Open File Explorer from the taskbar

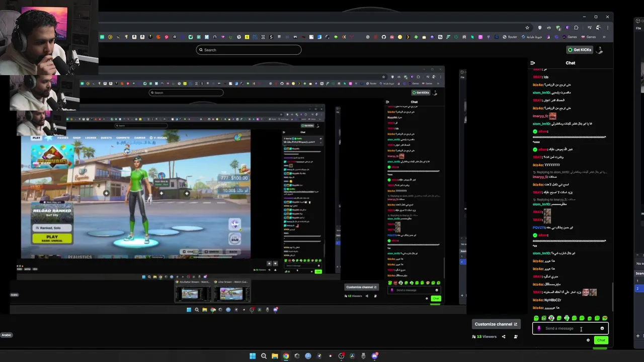pos(275,356)
